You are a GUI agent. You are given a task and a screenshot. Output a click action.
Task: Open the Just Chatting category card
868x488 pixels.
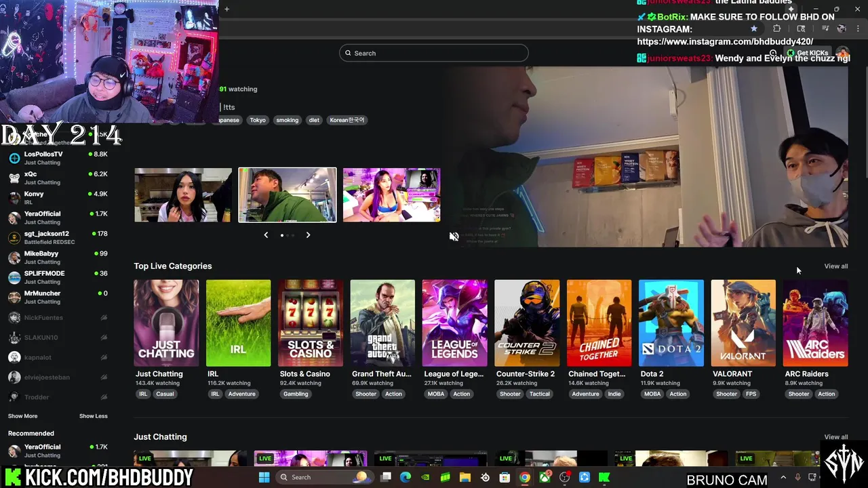(x=166, y=323)
